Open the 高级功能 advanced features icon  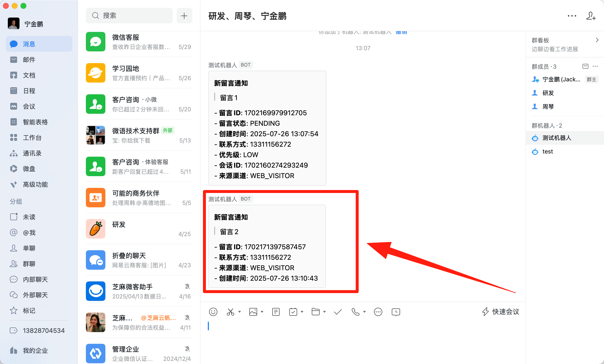[x=14, y=184]
